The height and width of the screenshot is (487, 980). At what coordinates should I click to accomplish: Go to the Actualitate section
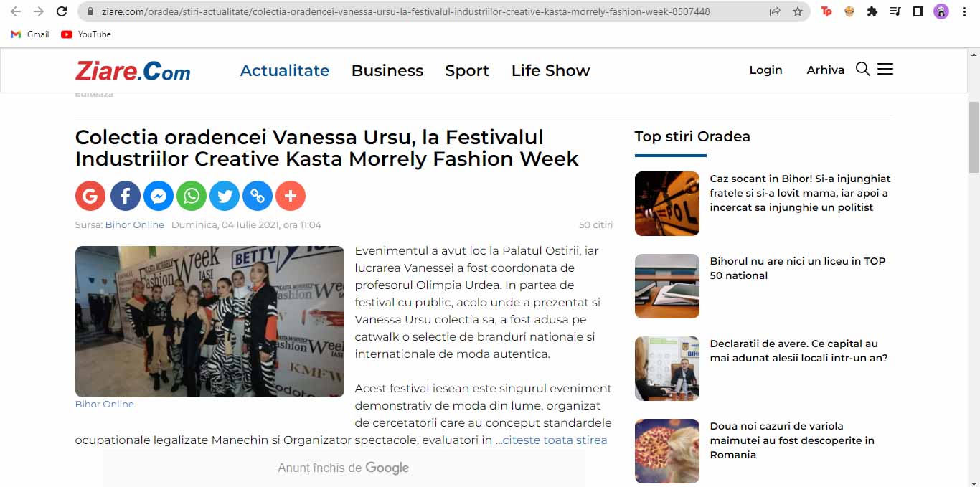click(x=285, y=70)
